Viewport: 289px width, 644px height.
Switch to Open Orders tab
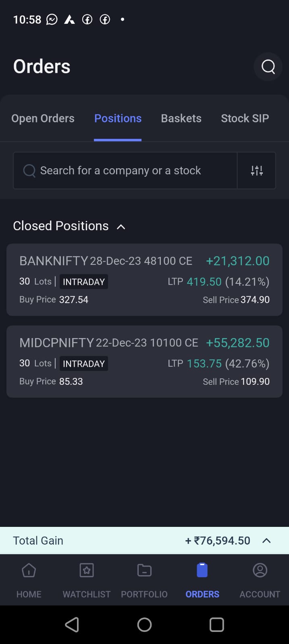[x=43, y=118]
